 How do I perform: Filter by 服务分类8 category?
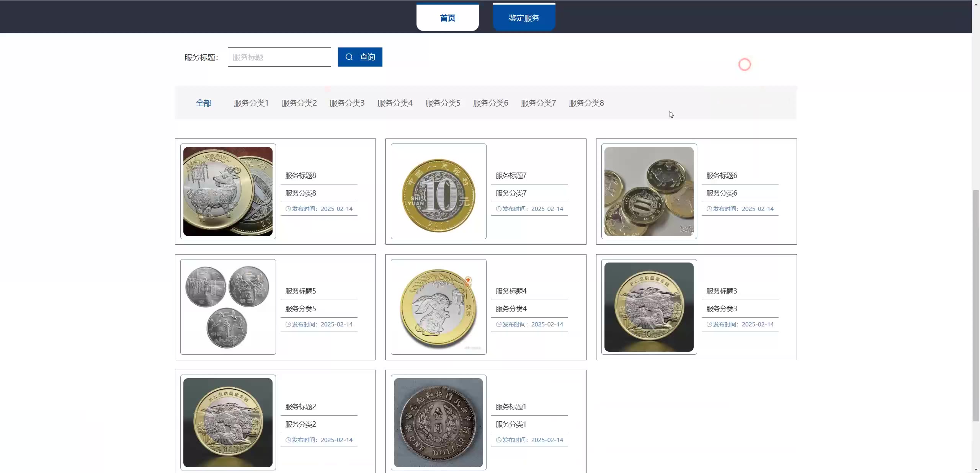click(586, 103)
